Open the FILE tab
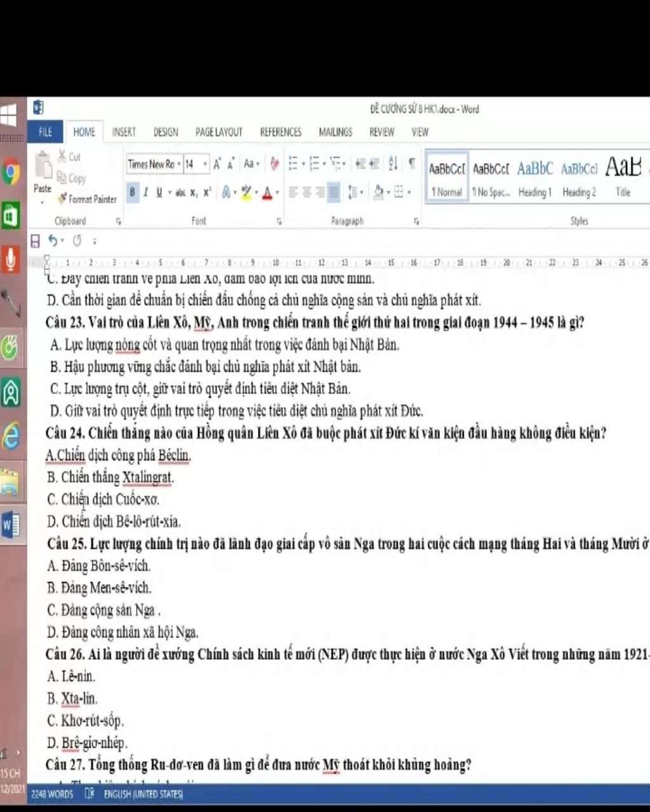This screenshot has width=650, height=812. (45, 132)
